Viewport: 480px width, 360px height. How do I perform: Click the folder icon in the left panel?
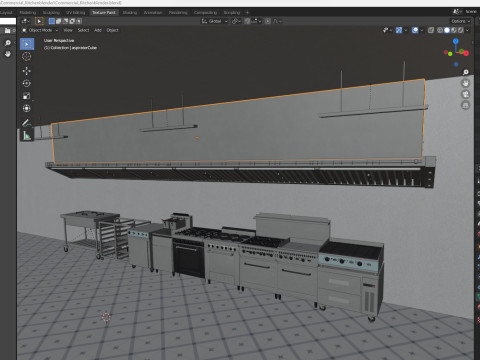[8, 31]
